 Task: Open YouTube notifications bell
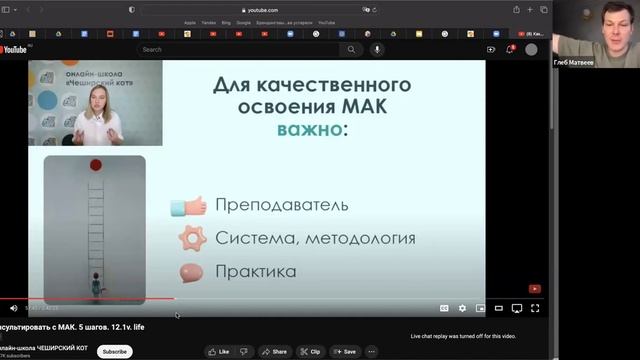point(510,50)
